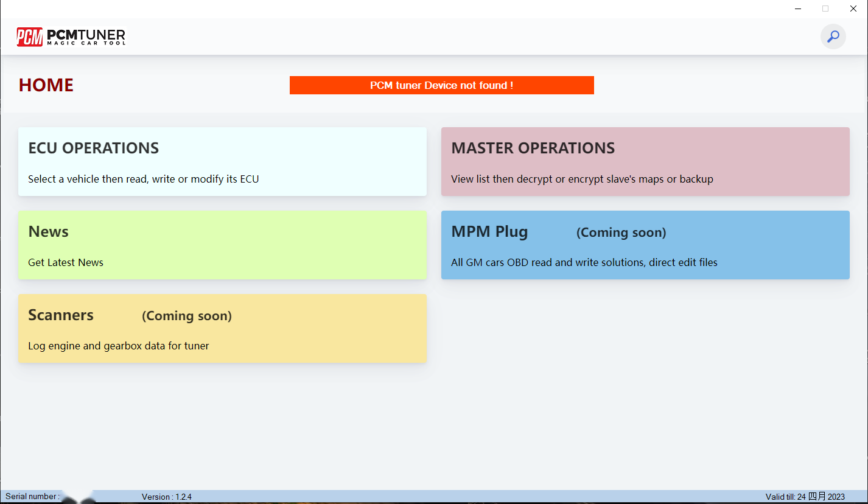Click the 'PCM tuner Device not found' banner

point(441,85)
